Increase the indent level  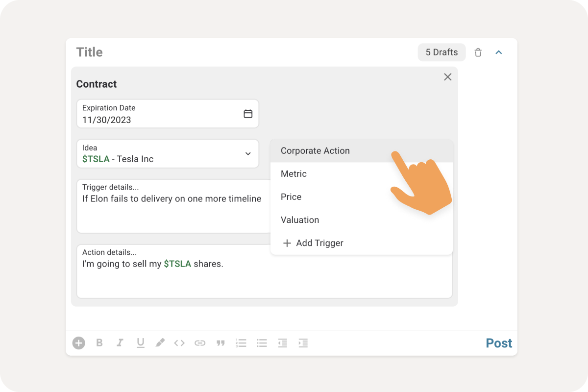coord(303,343)
